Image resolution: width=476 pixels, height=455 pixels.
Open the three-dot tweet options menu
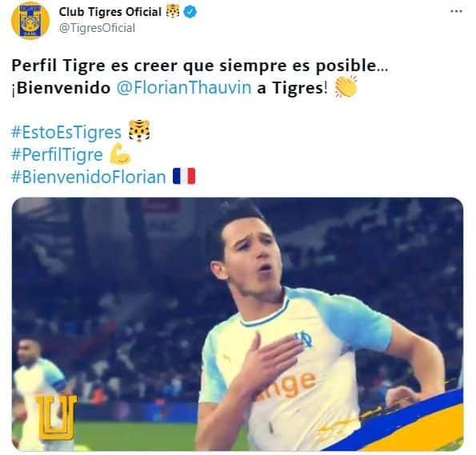coord(456,11)
